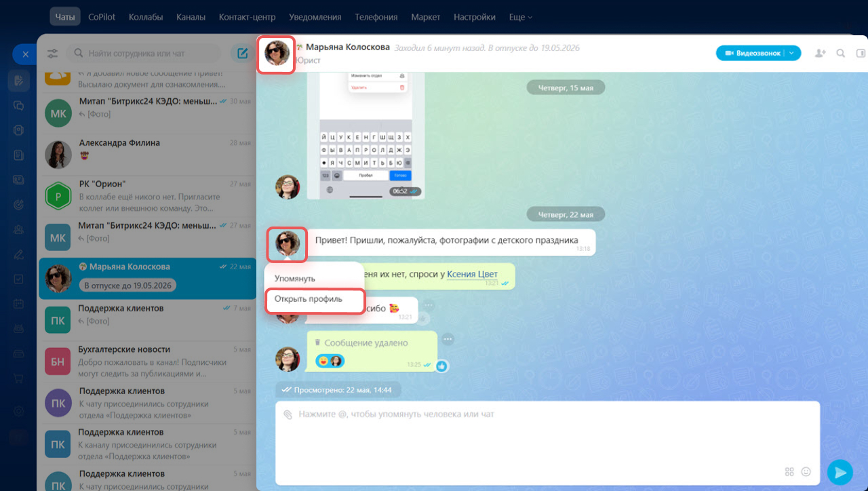Toggle the chat sidebar panel icon
The width and height of the screenshot is (868, 491).
point(861,53)
